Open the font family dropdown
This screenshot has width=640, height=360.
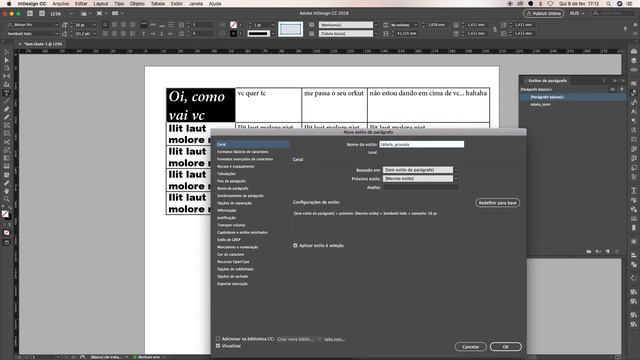33,25
